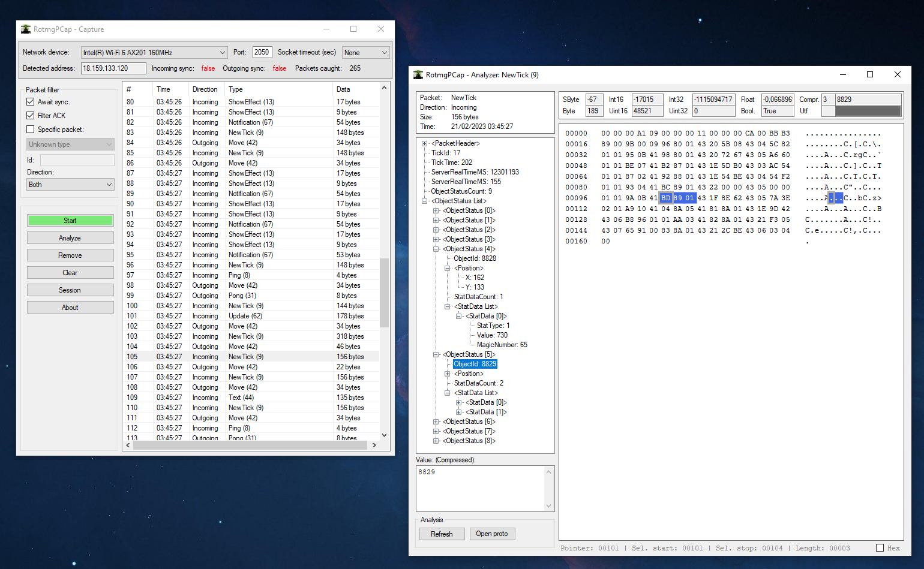Viewport: 924px width, 569px height.
Task: Select the ObjectStatusCount: 9 item
Action: tap(461, 191)
